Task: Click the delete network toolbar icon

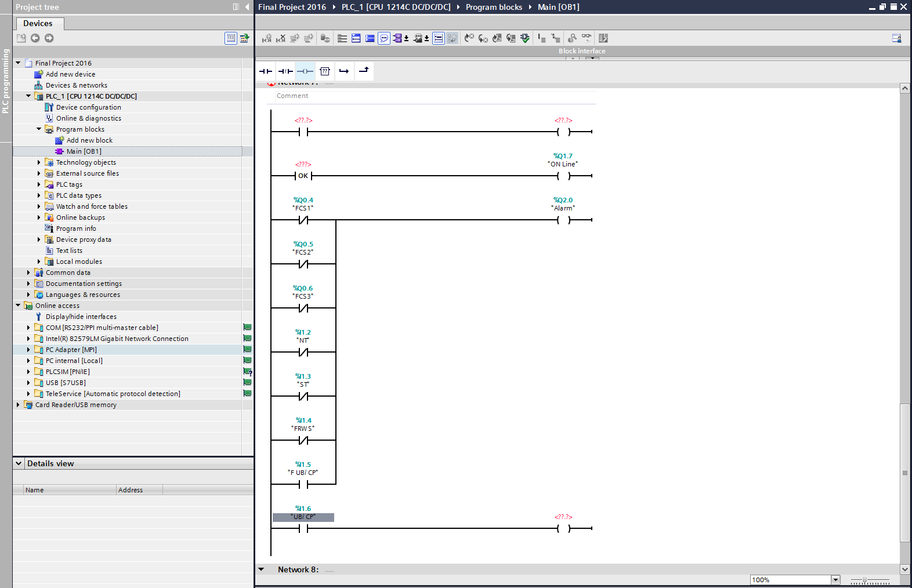Action: point(281,38)
